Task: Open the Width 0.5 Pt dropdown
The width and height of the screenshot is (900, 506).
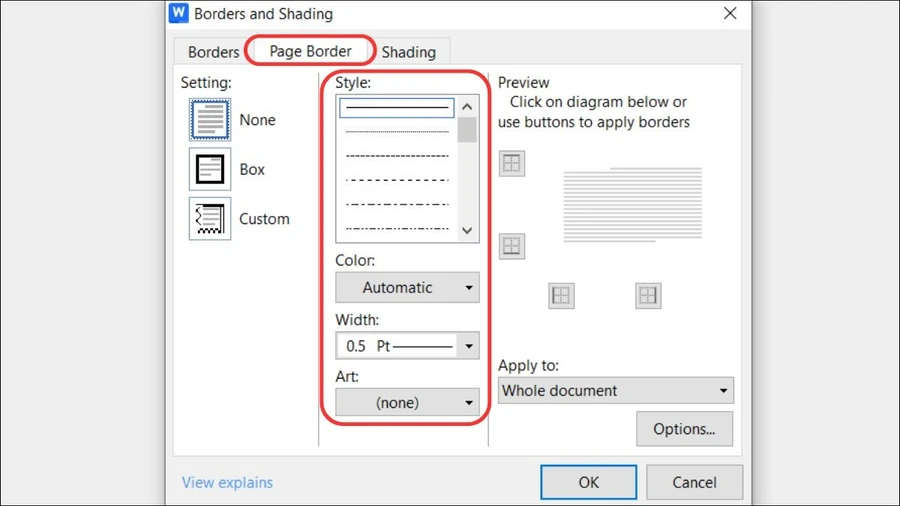Action: tap(407, 346)
